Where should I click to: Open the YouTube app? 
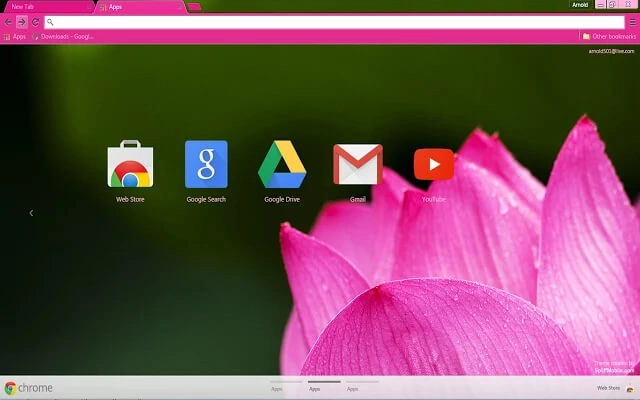[x=434, y=164]
